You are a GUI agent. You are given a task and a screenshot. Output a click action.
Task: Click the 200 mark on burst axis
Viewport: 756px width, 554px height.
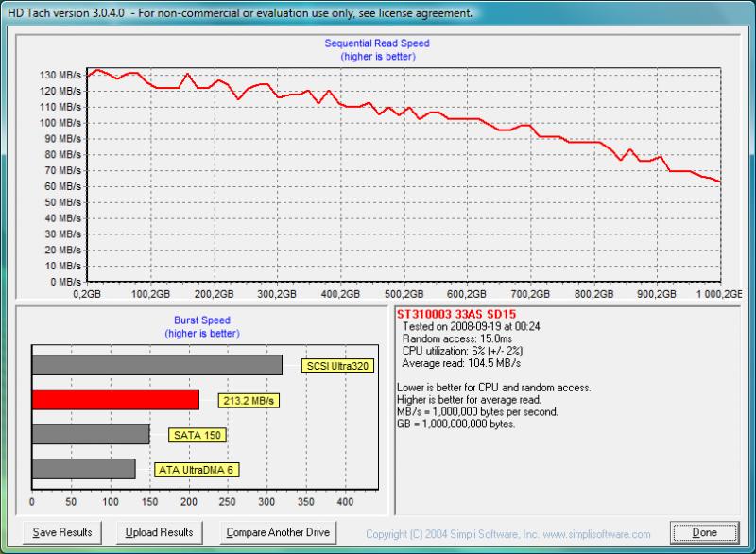pyautogui.click(x=188, y=502)
